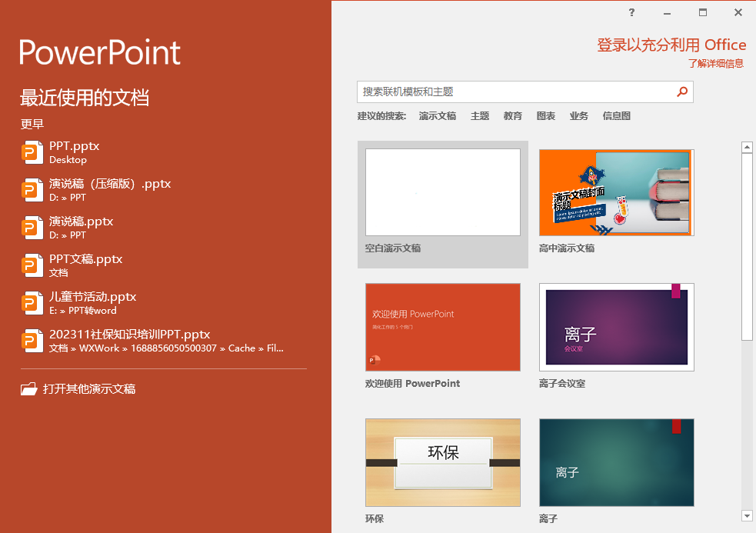Click the template list scroll up arrow
Screen dimensions: 756x533
coord(747,147)
